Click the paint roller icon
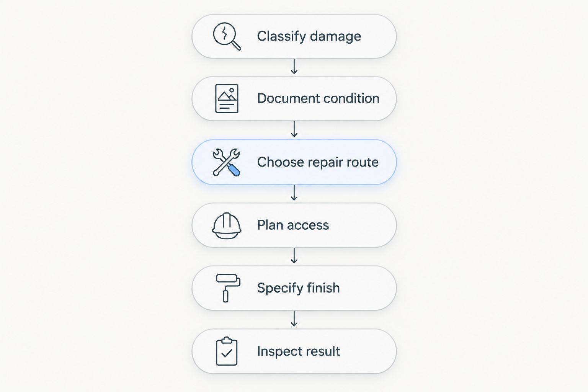588x392 pixels. pos(228,288)
